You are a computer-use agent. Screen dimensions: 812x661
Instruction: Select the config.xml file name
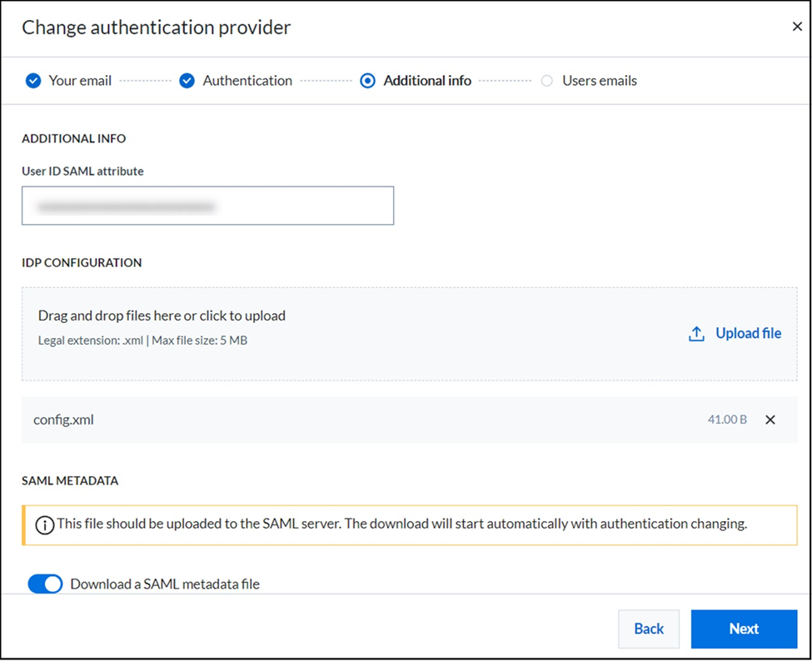point(63,420)
